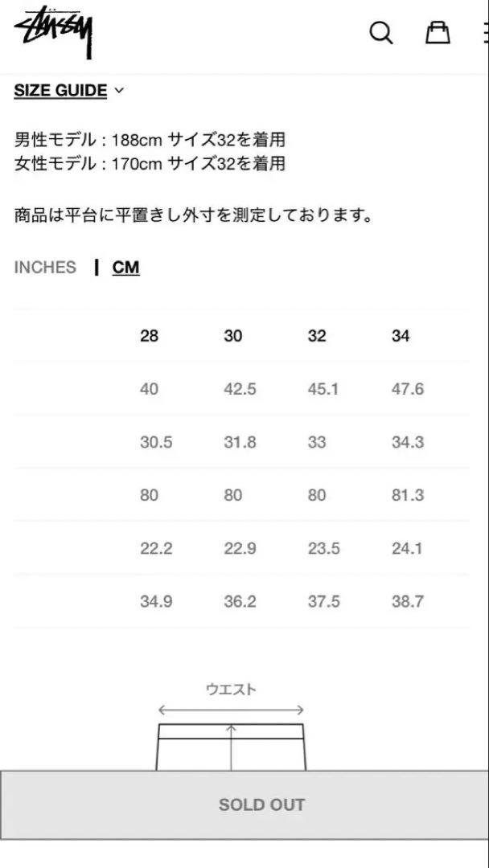Click the SOLD OUT button

(x=244, y=805)
